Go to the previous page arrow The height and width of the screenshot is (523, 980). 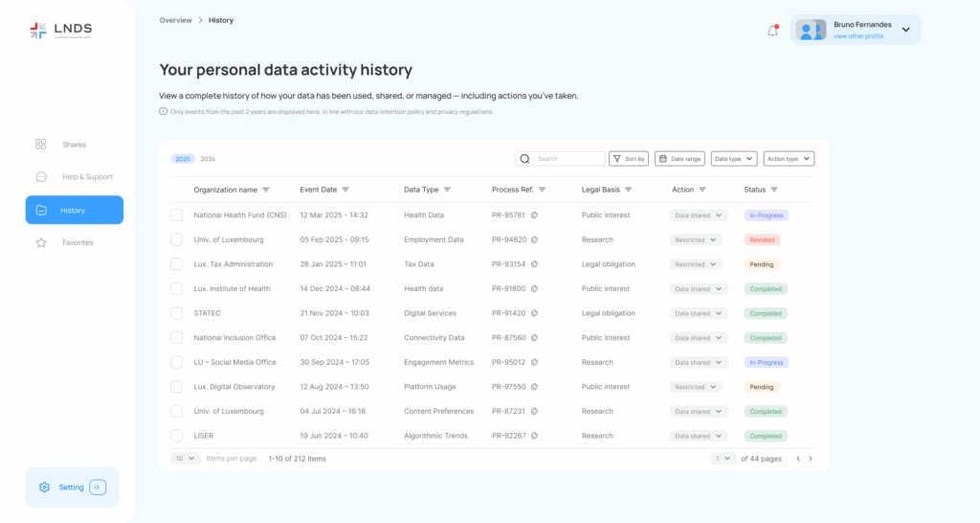(x=798, y=459)
